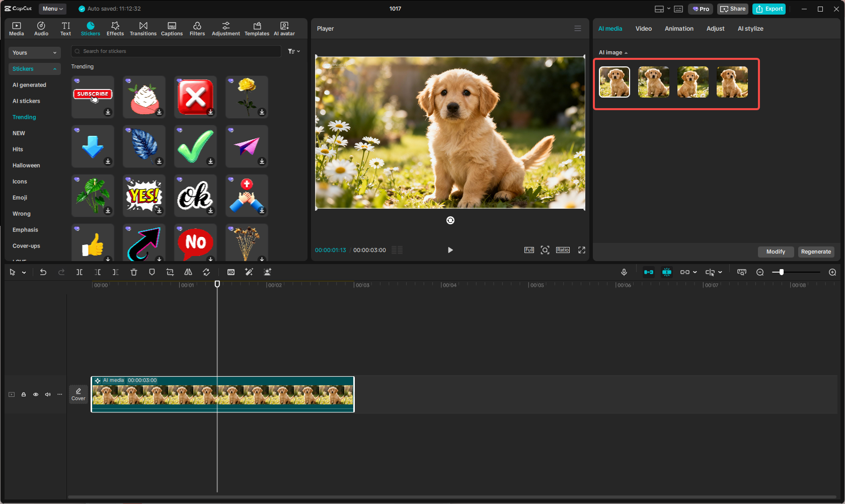Hide the AI media track
The image size is (845, 504).
click(36, 394)
